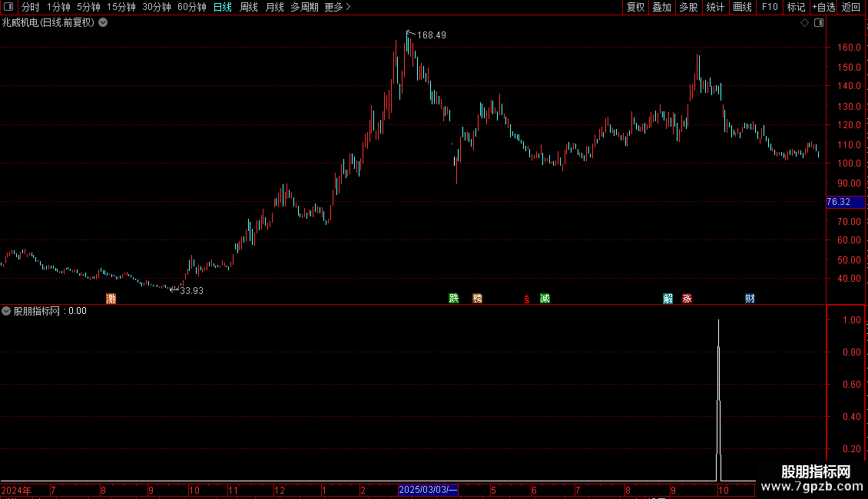Click the white indicator signal spike
The width and height of the screenshot is (868, 499).
tap(718, 401)
